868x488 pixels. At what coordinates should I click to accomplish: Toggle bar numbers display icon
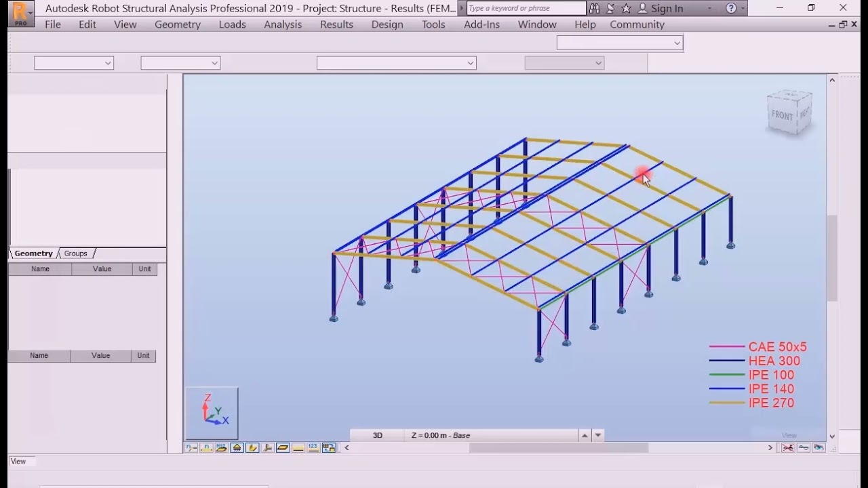[x=207, y=447]
